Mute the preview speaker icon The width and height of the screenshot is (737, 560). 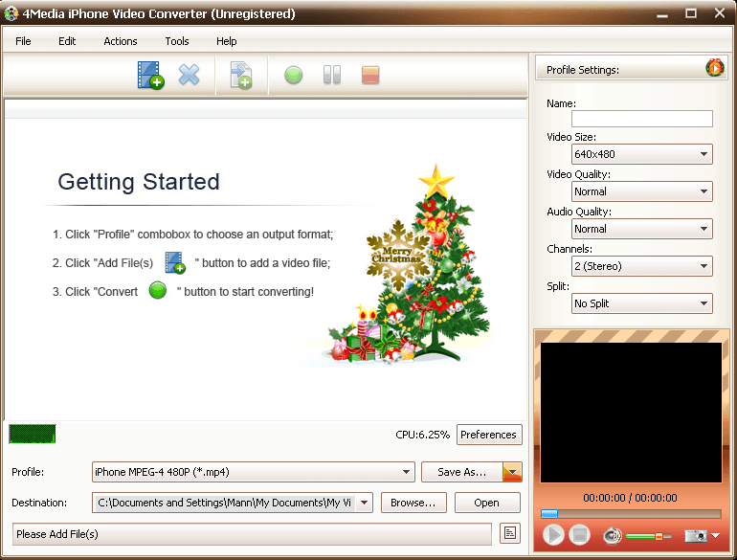[612, 535]
